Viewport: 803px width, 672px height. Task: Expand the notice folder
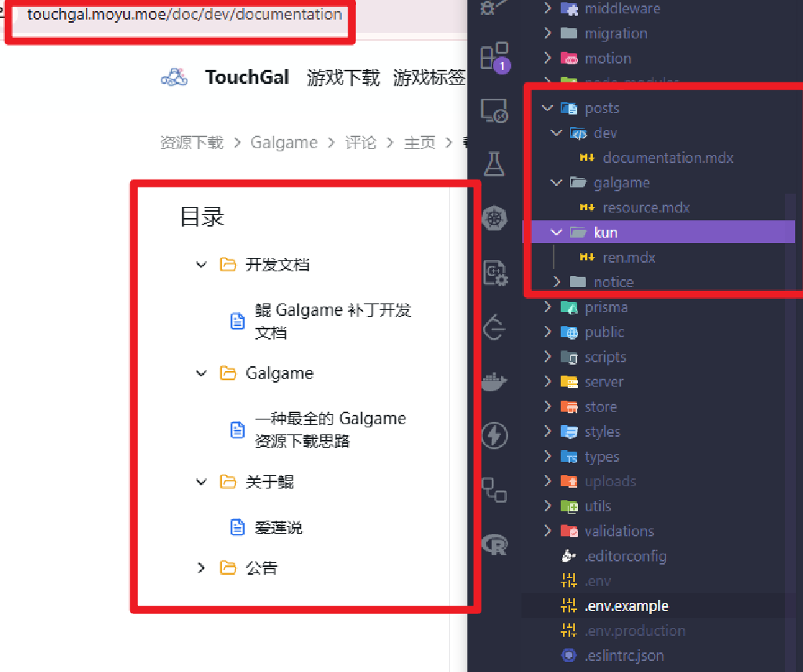coord(557,282)
